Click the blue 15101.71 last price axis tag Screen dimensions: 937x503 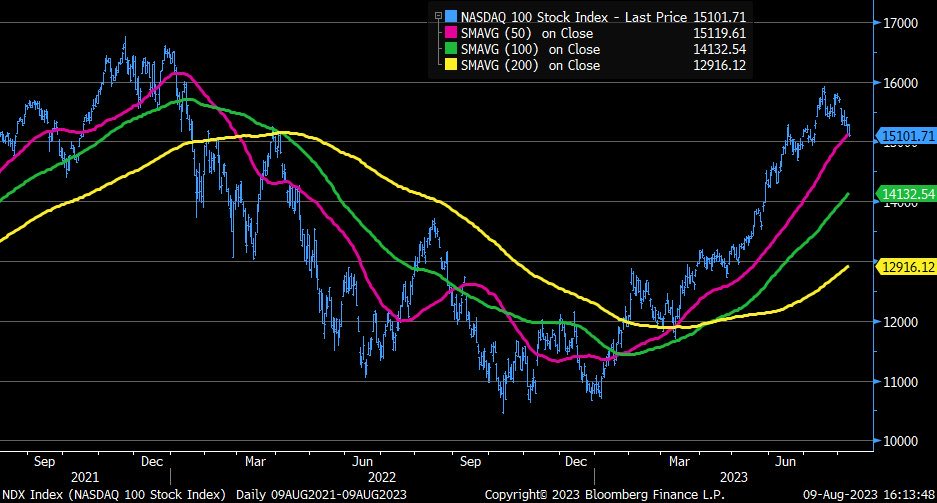[906, 136]
